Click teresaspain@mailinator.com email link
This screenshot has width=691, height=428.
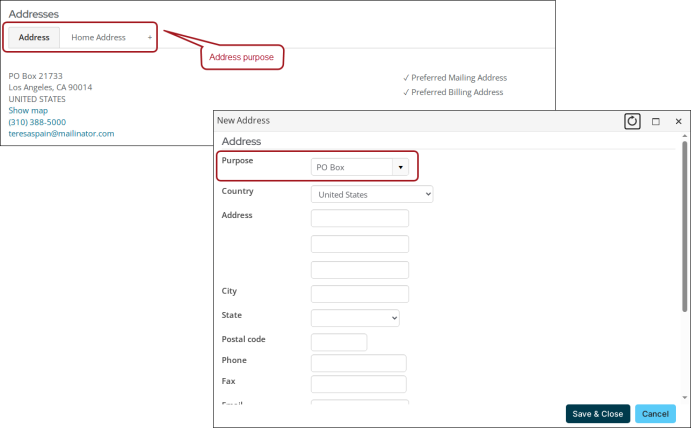click(x=61, y=134)
